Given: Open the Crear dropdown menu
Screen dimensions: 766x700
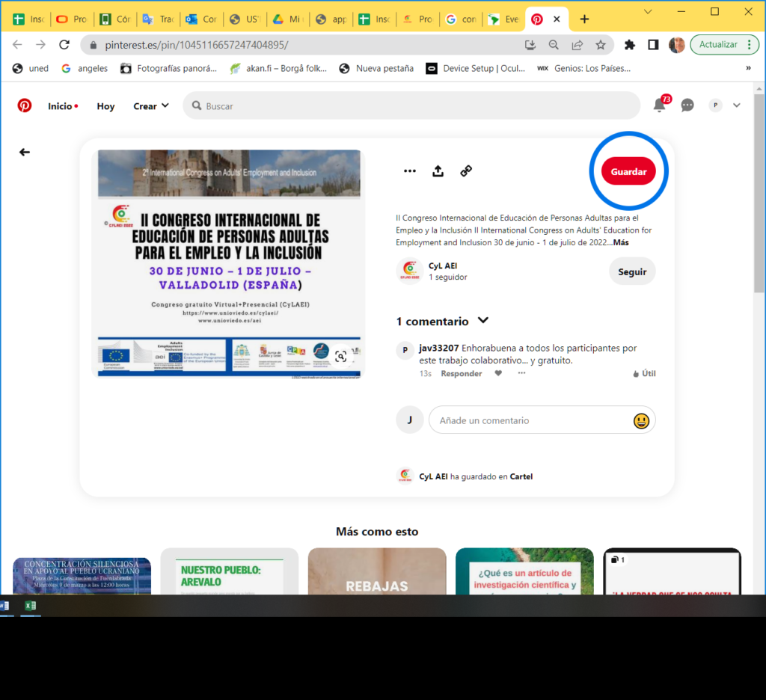Looking at the screenshot, I should [151, 106].
